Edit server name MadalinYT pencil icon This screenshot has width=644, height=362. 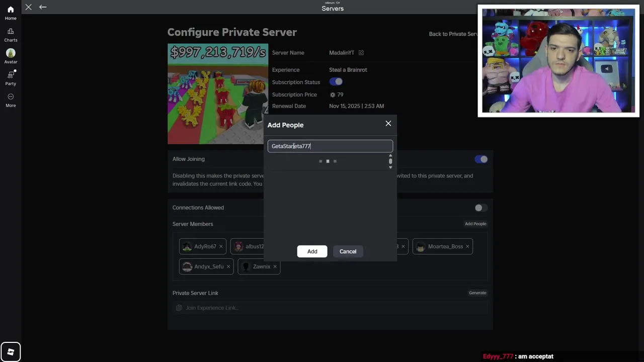click(361, 53)
